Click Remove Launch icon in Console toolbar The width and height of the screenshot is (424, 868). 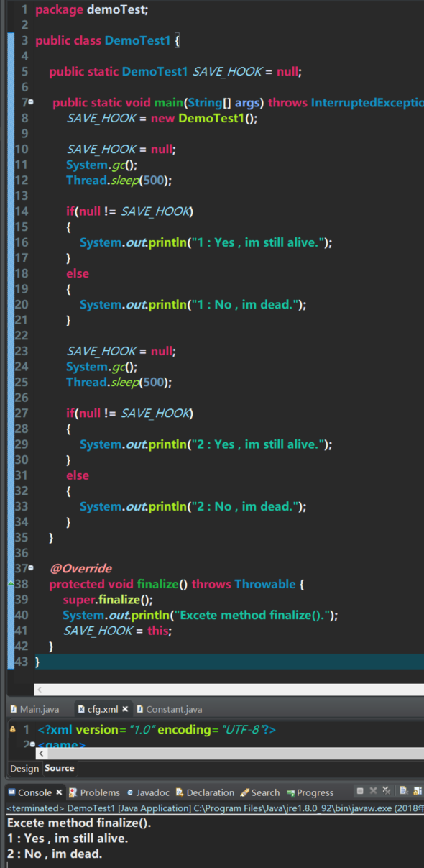pyautogui.click(x=373, y=791)
